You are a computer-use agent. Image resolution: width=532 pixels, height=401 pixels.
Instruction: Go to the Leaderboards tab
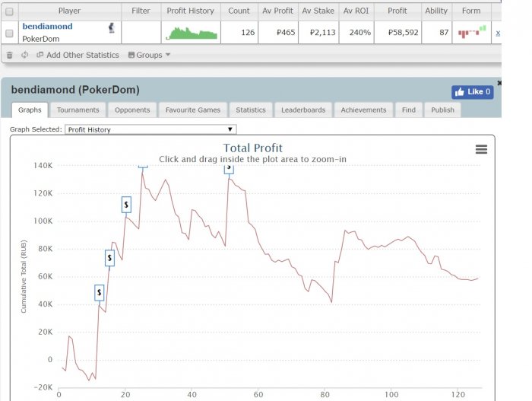tap(303, 110)
